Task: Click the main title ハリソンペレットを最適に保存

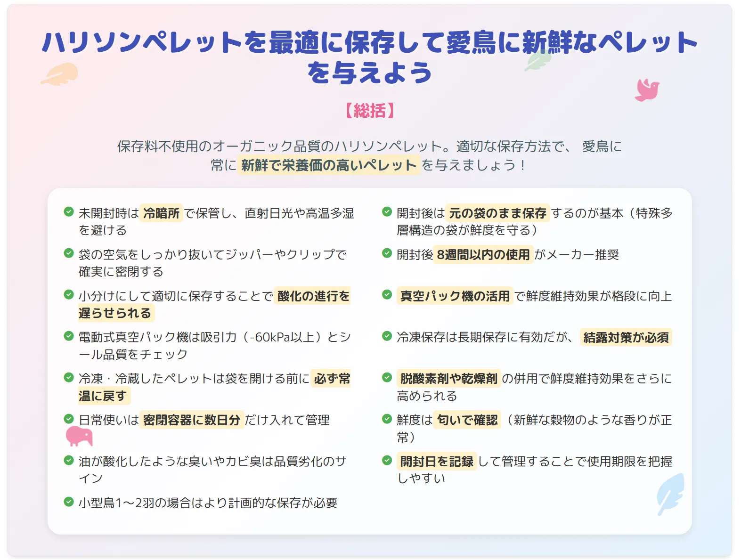Action: tap(370, 57)
